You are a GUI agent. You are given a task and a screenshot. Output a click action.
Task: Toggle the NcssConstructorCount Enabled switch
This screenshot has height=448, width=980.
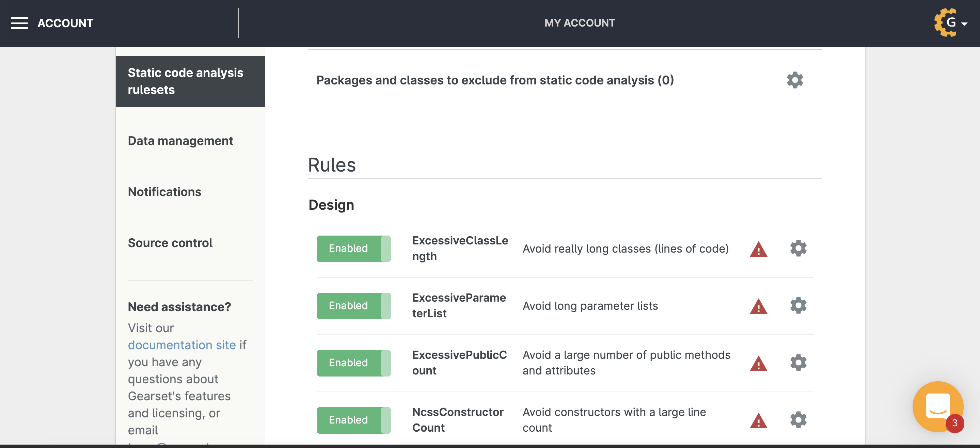pyautogui.click(x=353, y=420)
